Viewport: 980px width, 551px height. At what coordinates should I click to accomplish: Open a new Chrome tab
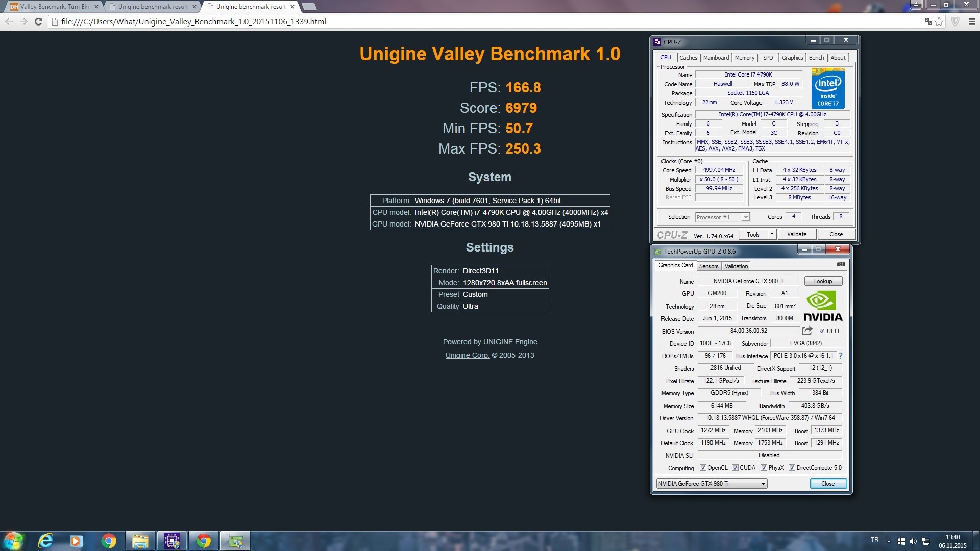[x=309, y=7]
